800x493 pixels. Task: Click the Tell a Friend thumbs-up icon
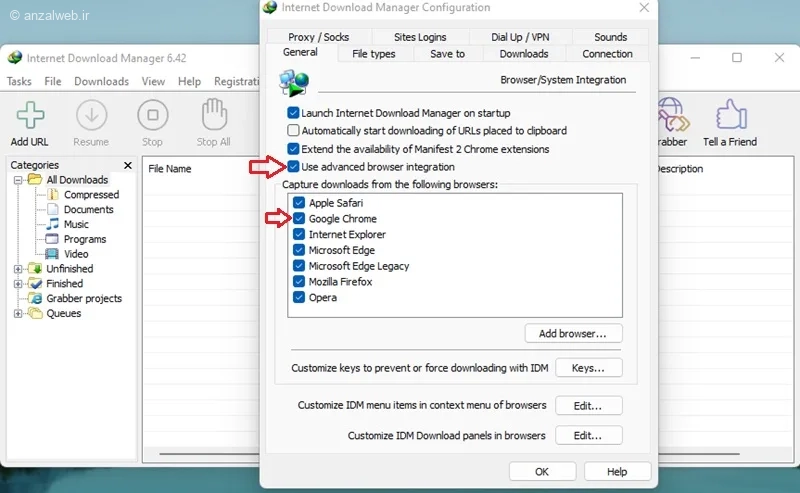tap(731, 114)
